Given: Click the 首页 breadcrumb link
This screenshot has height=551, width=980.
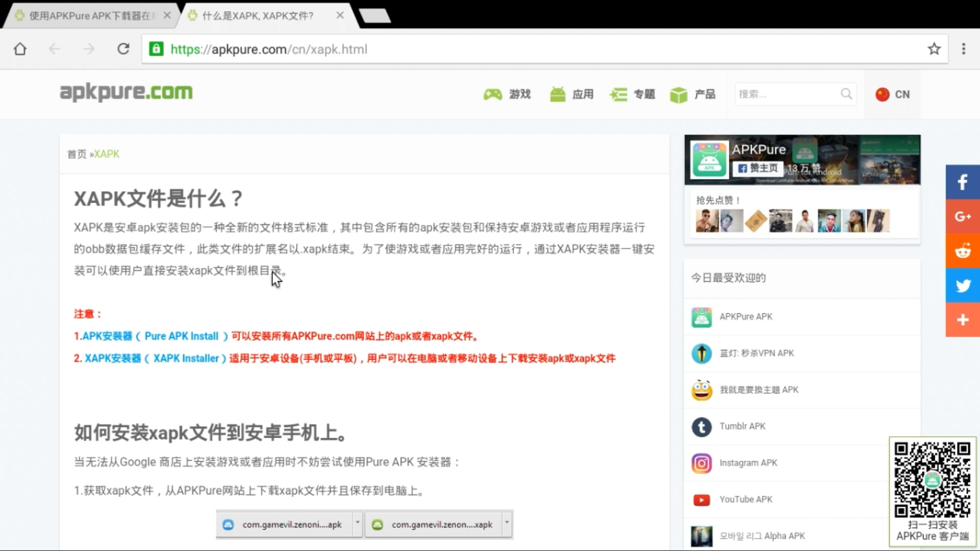Looking at the screenshot, I should [x=77, y=154].
